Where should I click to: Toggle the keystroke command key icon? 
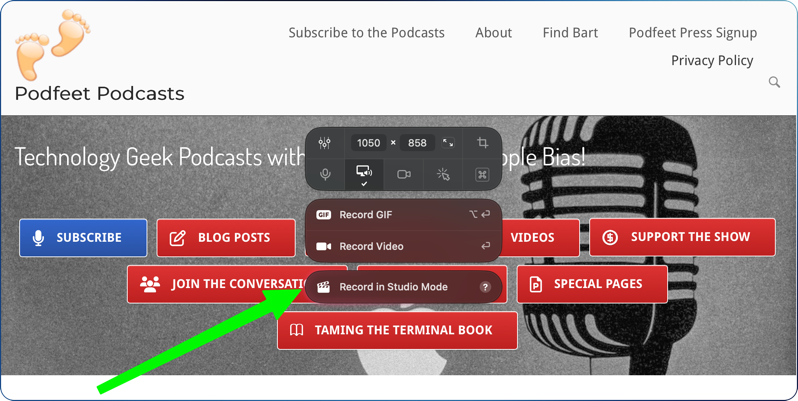482,175
